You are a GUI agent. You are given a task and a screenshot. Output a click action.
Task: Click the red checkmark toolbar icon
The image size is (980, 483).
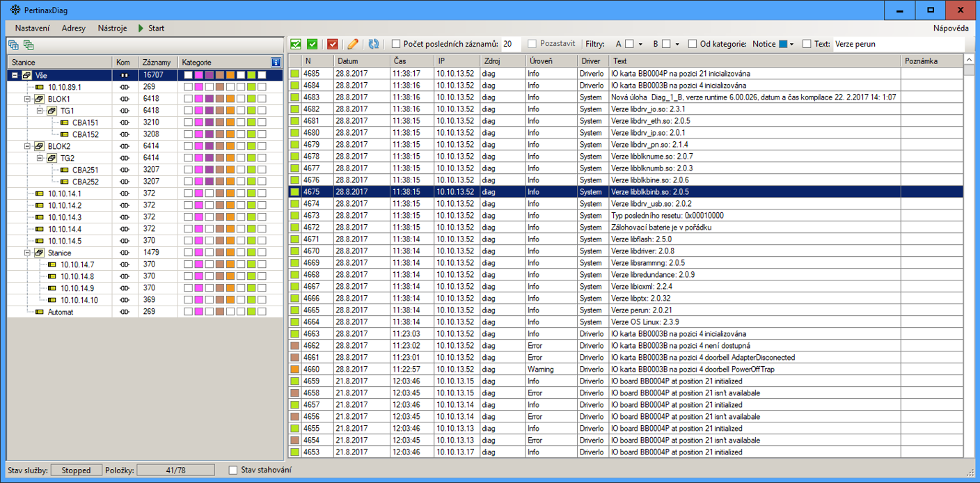pyautogui.click(x=332, y=45)
